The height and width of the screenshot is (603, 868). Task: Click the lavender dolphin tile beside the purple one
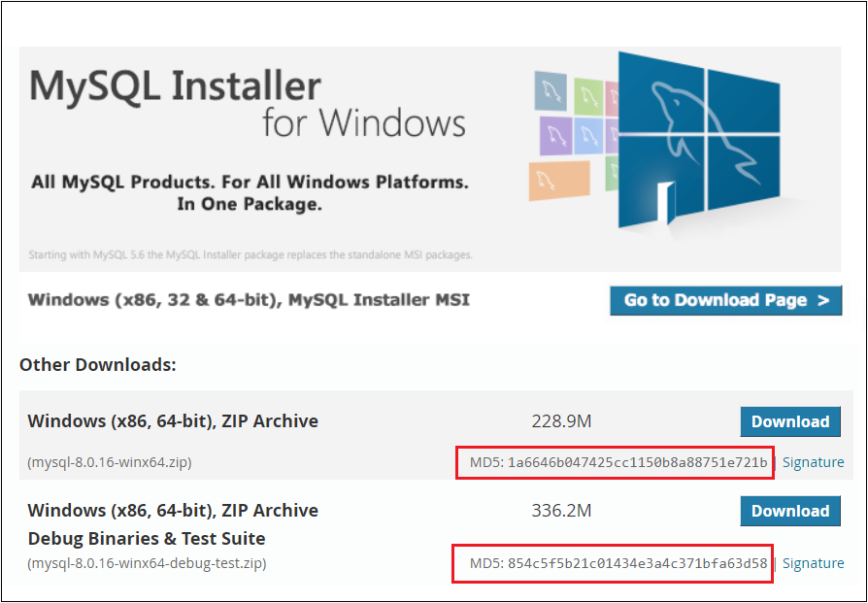coord(612,135)
